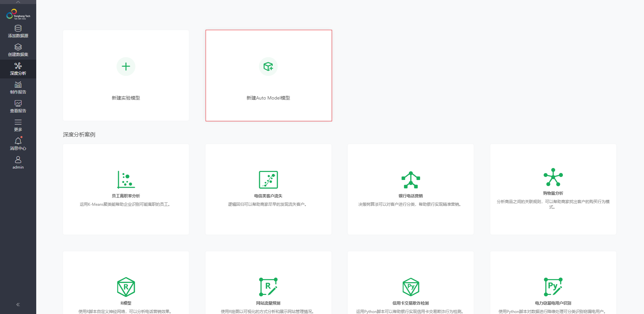Open the 添加数据源 sidebar icon
Screen dimensions: 644x314
[x=18, y=28]
